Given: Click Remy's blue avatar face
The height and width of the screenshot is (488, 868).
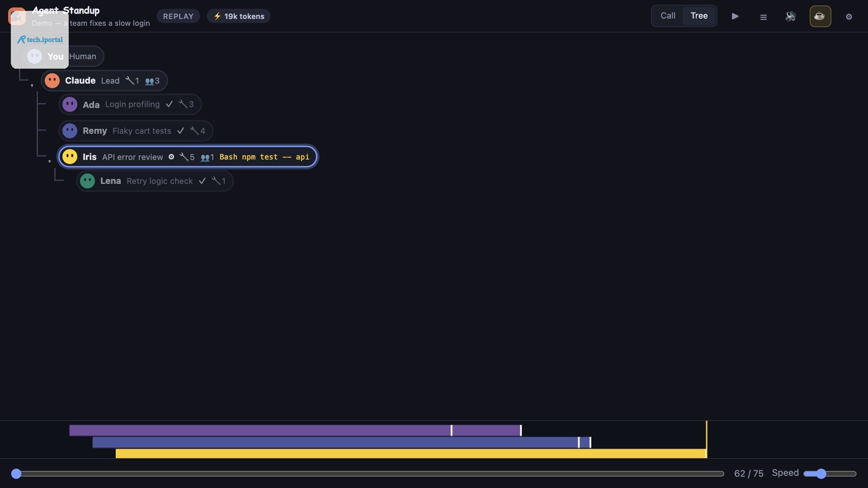Looking at the screenshot, I should tap(70, 131).
